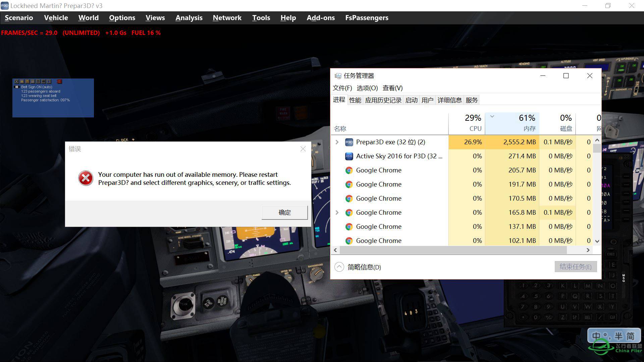Click the red E button in FsPassengers panel

[x=59, y=82]
